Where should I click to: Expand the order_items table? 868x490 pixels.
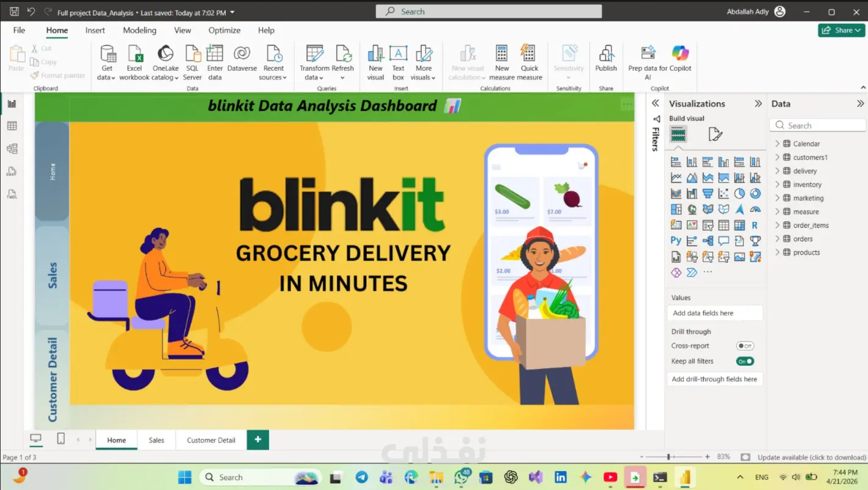tap(777, 225)
